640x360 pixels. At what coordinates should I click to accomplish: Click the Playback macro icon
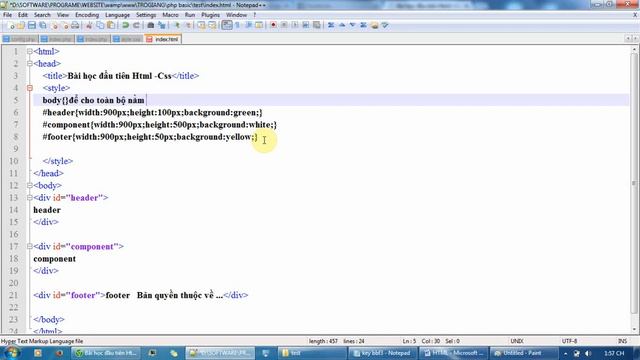click(x=295, y=25)
